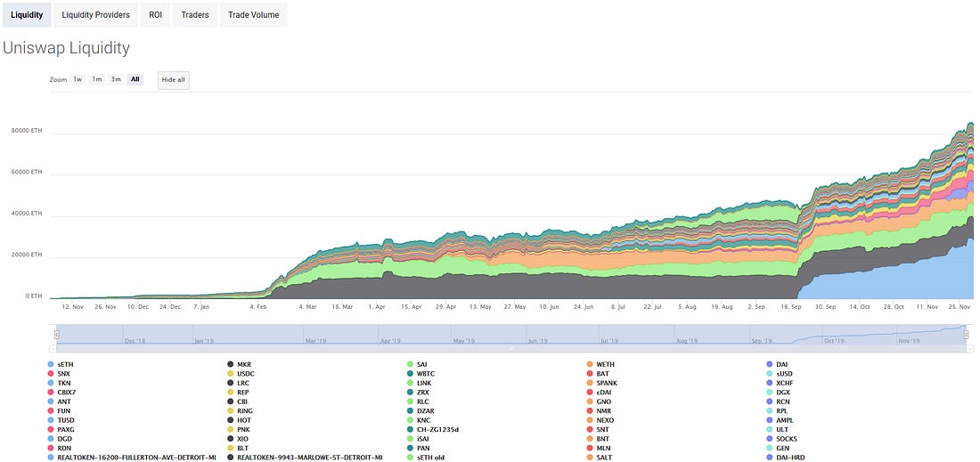This screenshot has height=462, width=980.
Task: Click the navigator's left range handle
Action: pos(56,335)
